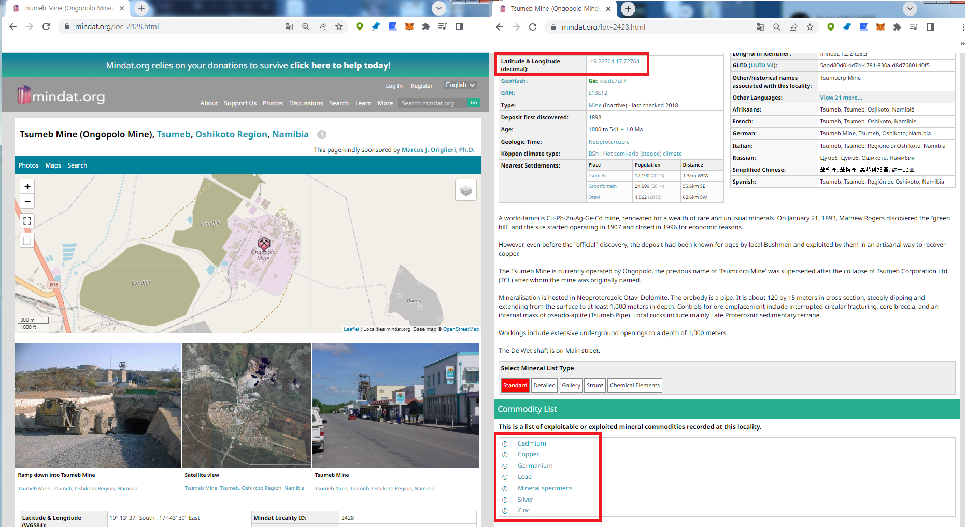
Task: Click the icon beside Germanium commodity
Action: 505,466
